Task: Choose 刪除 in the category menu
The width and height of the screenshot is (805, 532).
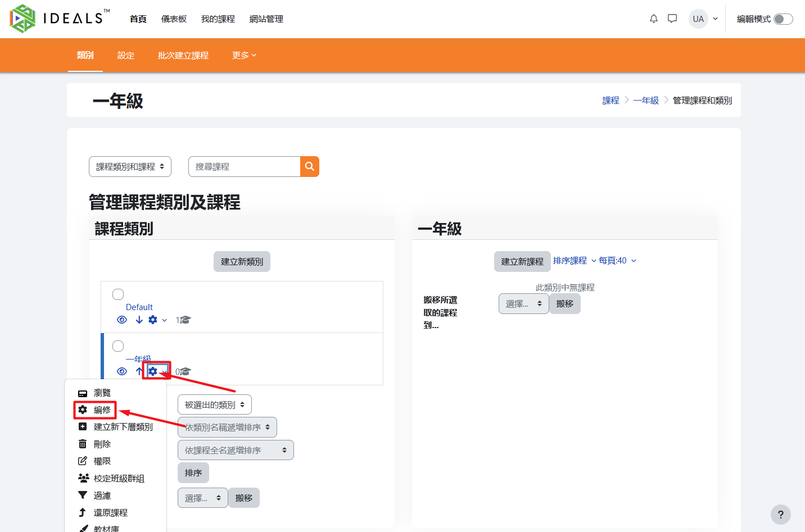Action: click(x=102, y=444)
